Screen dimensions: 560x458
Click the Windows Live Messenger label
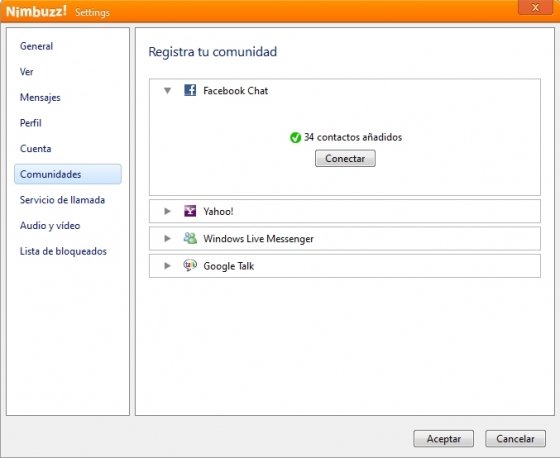click(x=258, y=239)
